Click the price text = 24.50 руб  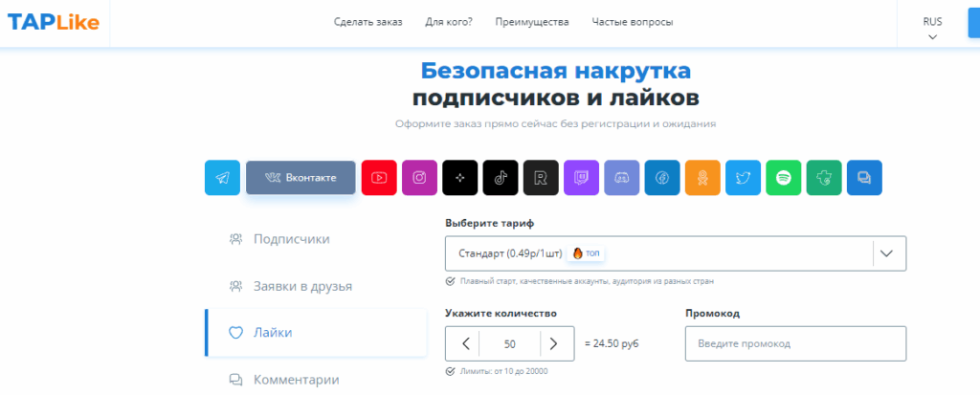[x=612, y=343]
